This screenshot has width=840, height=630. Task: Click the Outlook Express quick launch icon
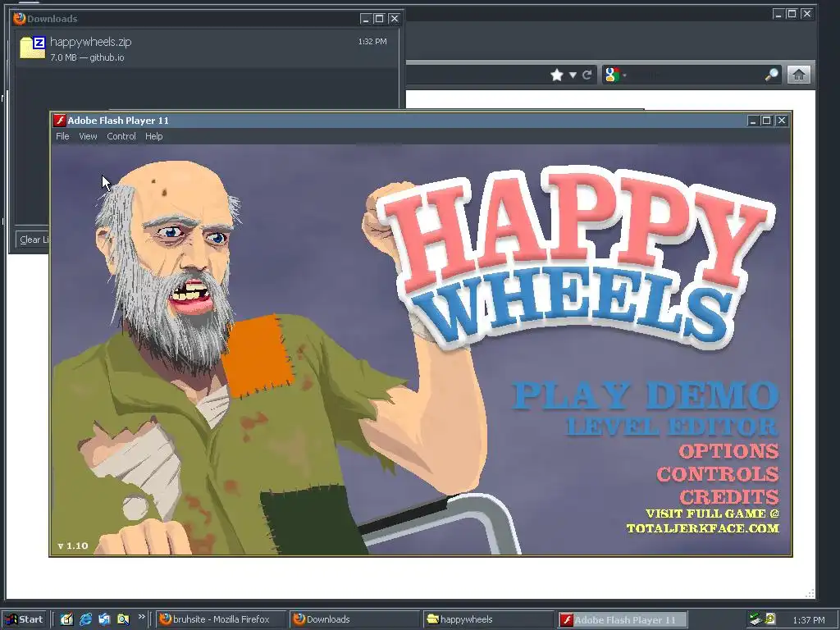(x=104, y=619)
